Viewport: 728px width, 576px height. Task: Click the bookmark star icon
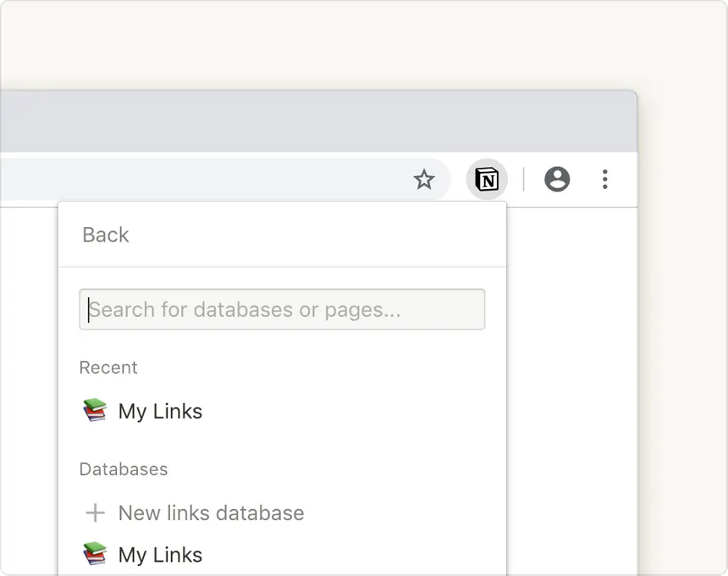(424, 180)
